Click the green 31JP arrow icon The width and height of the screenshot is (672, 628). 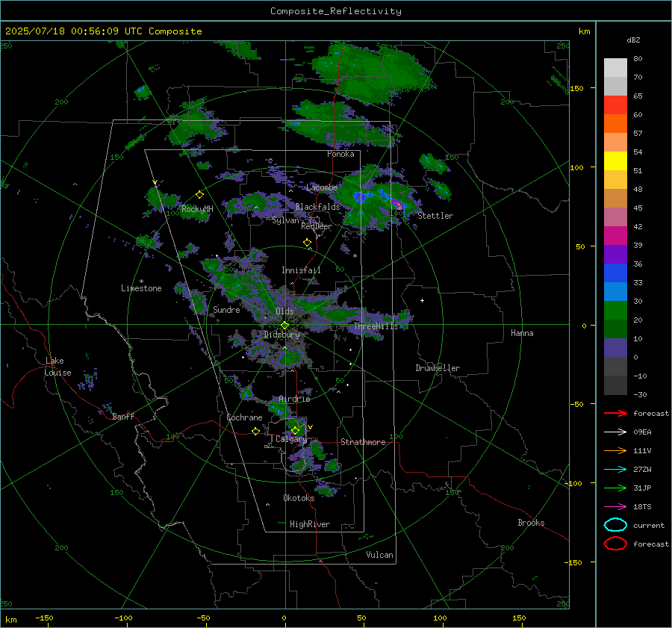pos(615,488)
